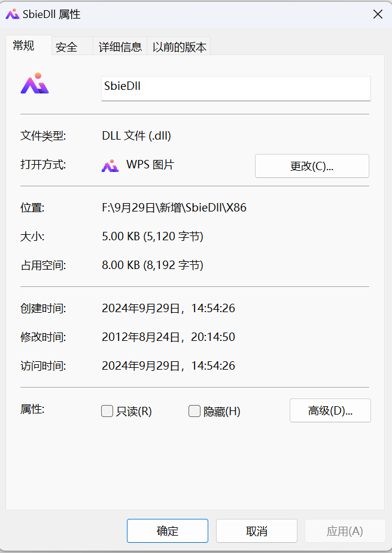Image resolution: width=392 pixels, height=553 pixels.
Task: Click the icon beside the open-with option
Action: point(110,165)
